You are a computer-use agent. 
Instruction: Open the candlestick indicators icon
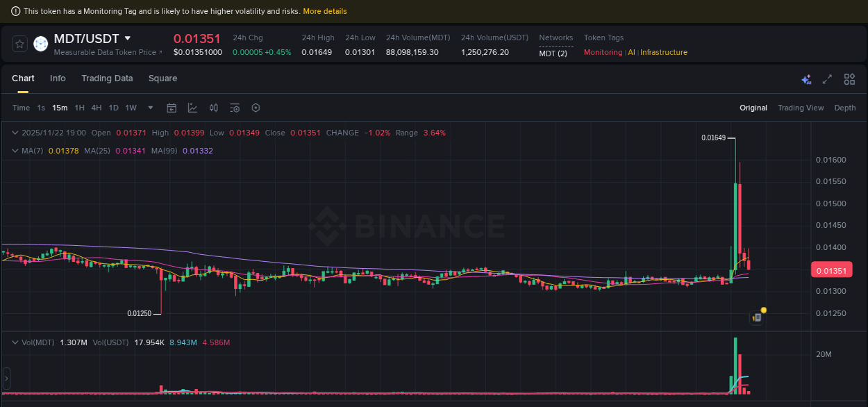pos(214,108)
